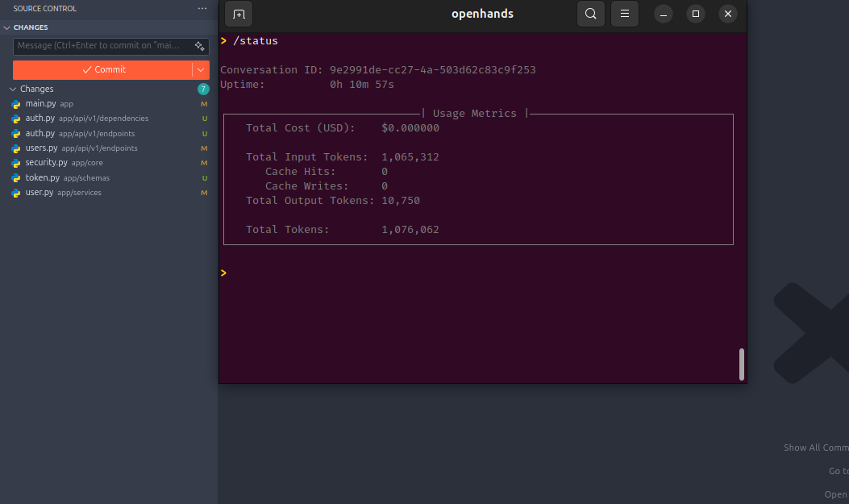Expand the Commit button dropdown arrow
This screenshot has width=849, height=504.
[x=200, y=70]
